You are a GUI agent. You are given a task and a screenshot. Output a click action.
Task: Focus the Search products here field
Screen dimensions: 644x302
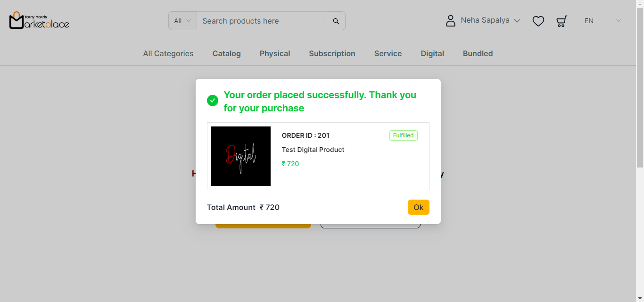[x=262, y=21]
